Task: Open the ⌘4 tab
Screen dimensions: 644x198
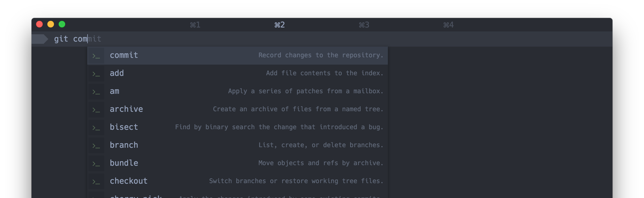Action: coord(448,25)
